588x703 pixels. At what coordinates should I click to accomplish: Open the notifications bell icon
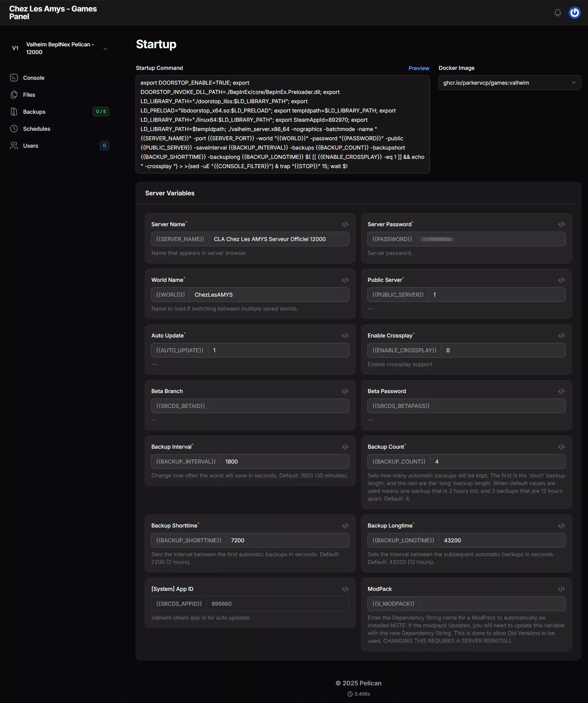tap(557, 13)
